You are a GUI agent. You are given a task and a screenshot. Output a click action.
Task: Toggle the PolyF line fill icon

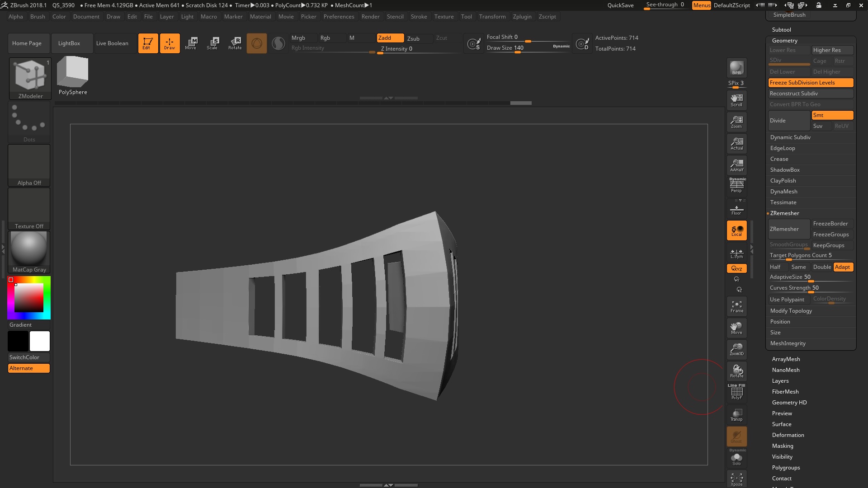pos(736,392)
